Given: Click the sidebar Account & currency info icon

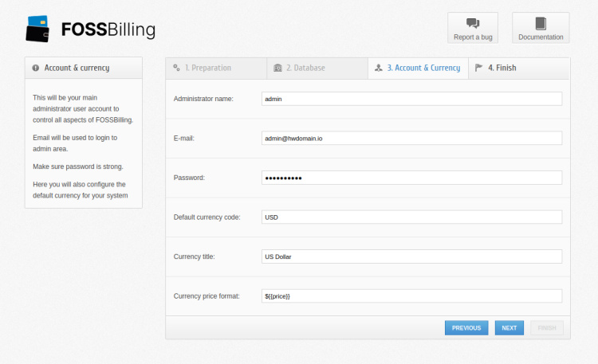Looking at the screenshot, I should (36, 68).
